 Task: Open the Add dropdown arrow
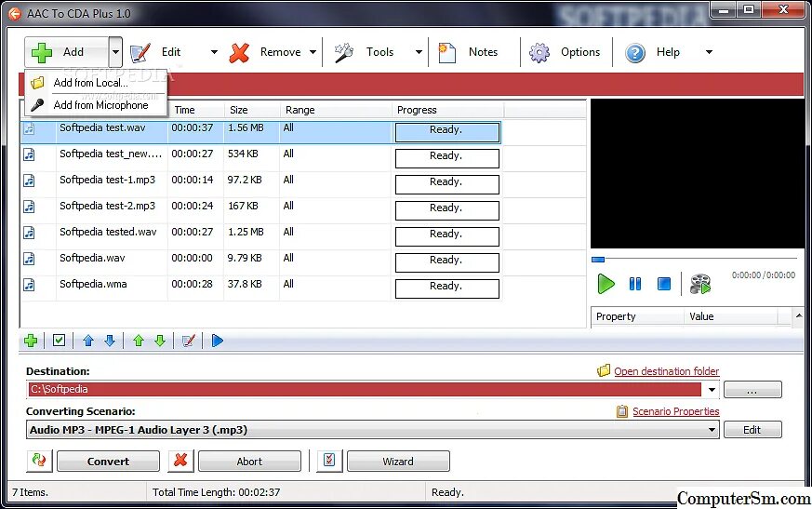(x=115, y=52)
